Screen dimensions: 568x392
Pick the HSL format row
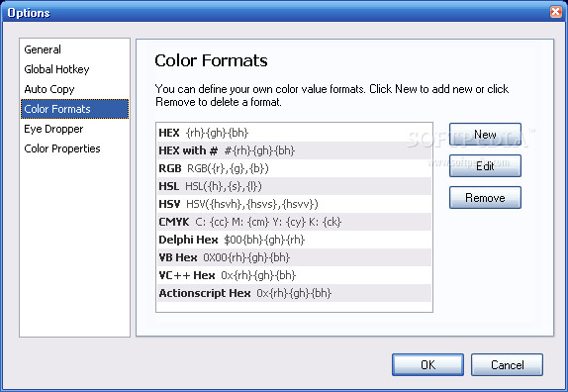pyautogui.click(x=294, y=186)
